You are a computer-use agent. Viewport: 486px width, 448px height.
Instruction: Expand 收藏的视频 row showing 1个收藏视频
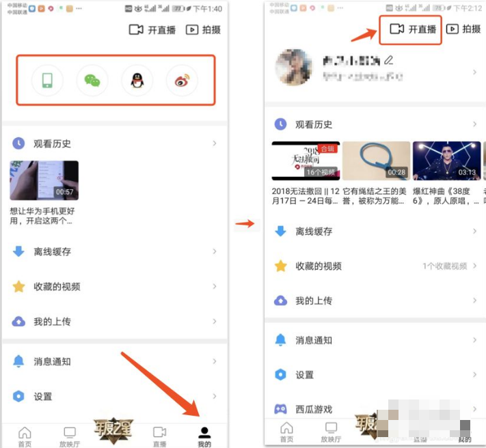(x=474, y=266)
